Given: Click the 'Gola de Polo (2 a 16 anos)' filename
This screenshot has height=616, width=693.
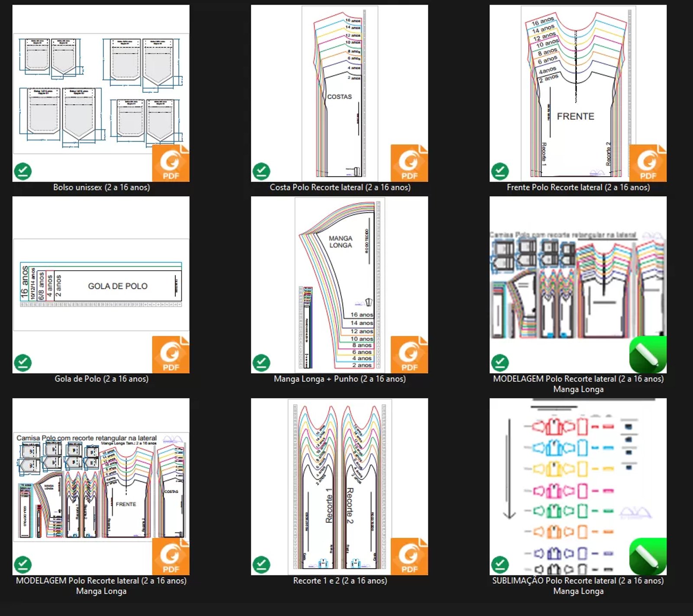Looking at the screenshot, I should point(101,379).
